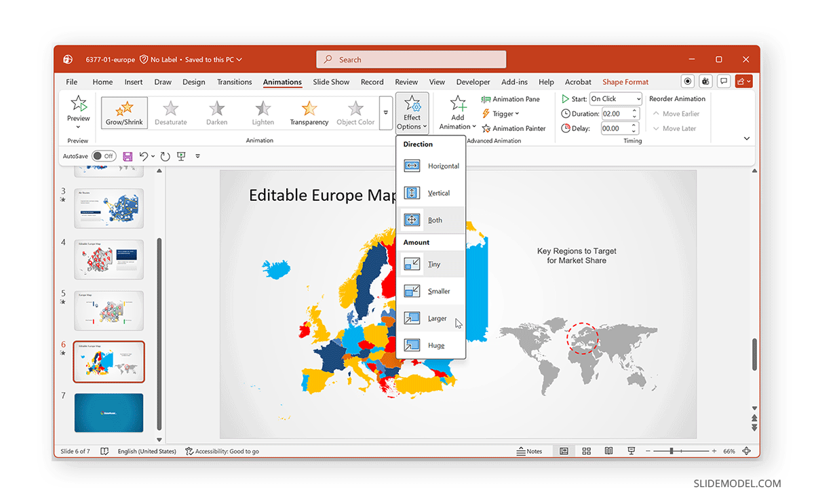This screenshot has width=814, height=504.
Task: Select slide 4 thumbnail
Action: (109, 259)
